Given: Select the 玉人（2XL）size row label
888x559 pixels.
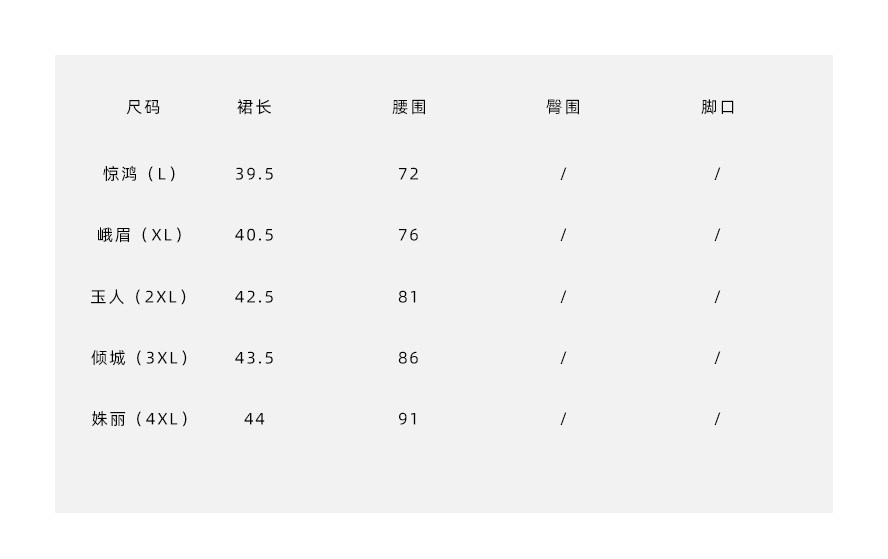Looking at the screenshot, I should 141,297.
